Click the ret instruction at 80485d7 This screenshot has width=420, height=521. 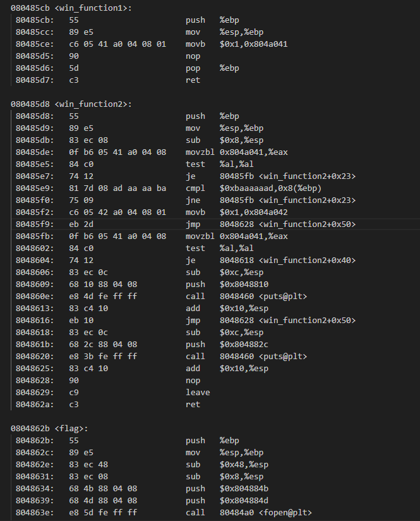tap(193, 80)
